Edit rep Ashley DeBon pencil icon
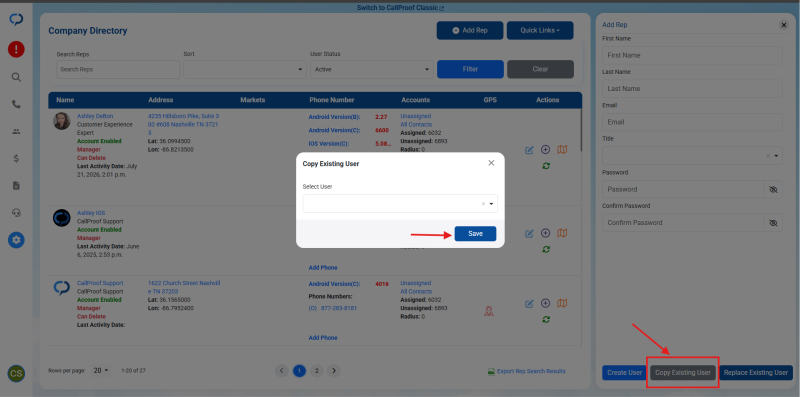 point(529,150)
